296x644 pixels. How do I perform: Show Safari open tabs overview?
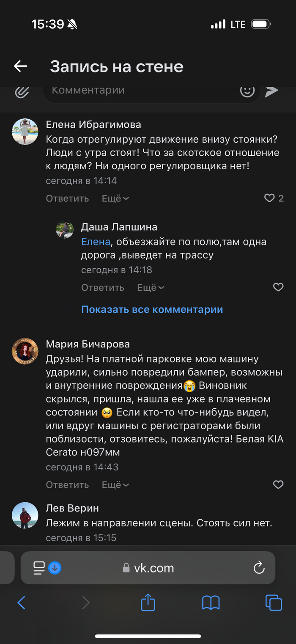pos(273,602)
